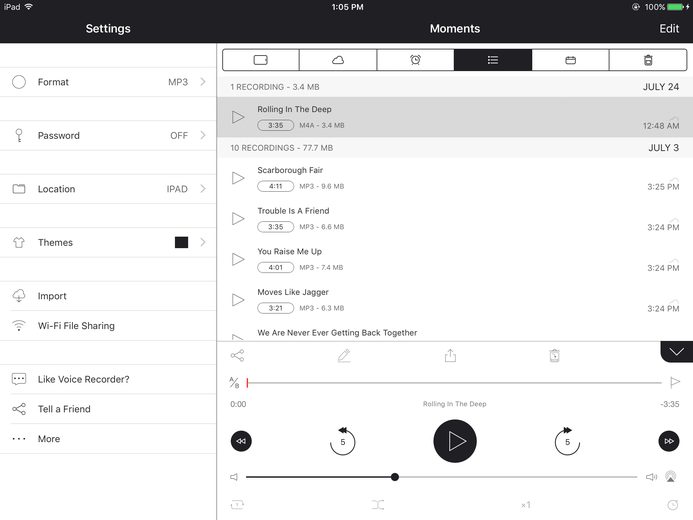Click the speech bubble feedback icon
The width and height of the screenshot is (693, 520).
click(x=19, y=379)
